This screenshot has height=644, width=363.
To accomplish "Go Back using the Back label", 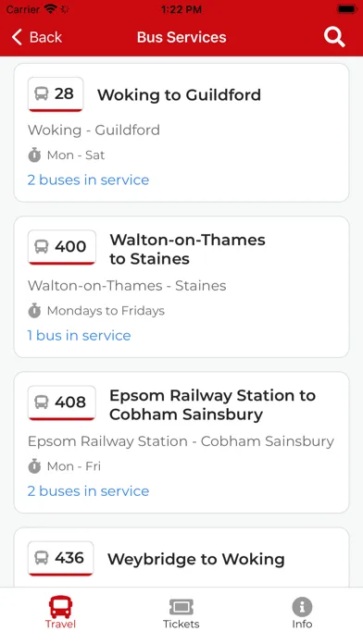I will point(45,37).
